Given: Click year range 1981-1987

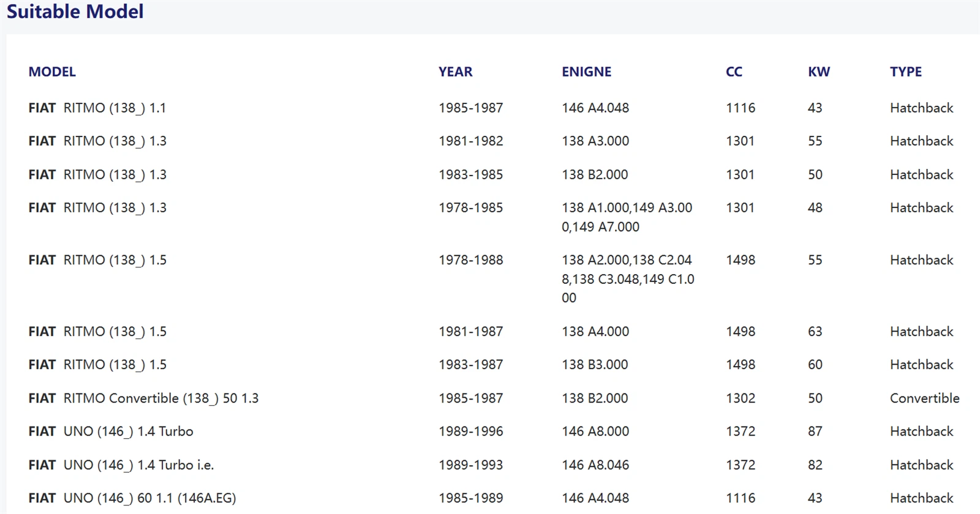Looking at the screenshot, I should 470,332.
